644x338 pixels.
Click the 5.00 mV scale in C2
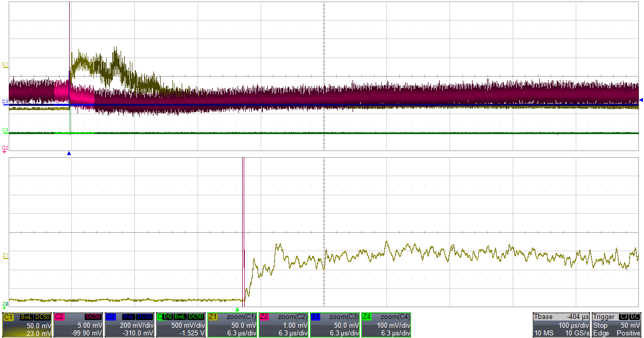tap(91, 325)
